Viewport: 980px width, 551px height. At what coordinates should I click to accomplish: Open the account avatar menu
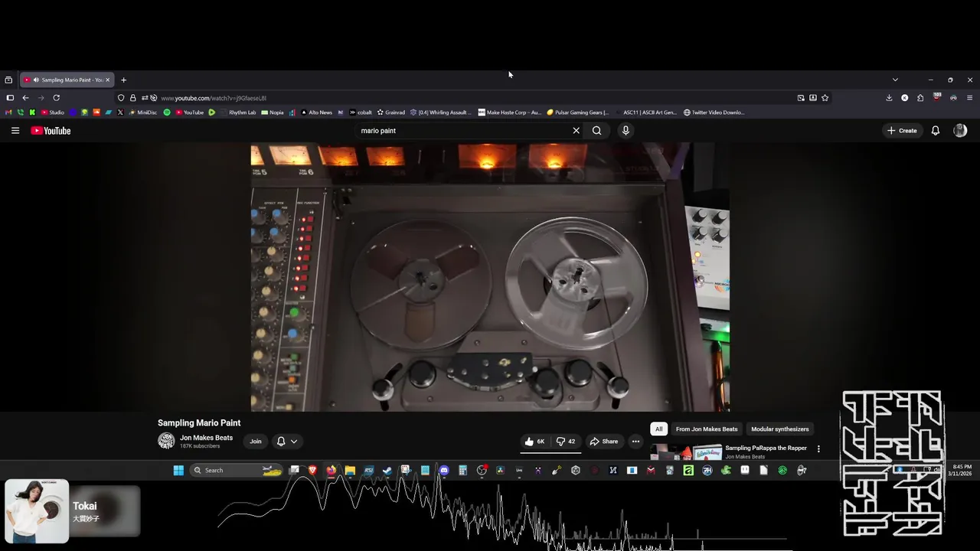(x=960, y=131)
